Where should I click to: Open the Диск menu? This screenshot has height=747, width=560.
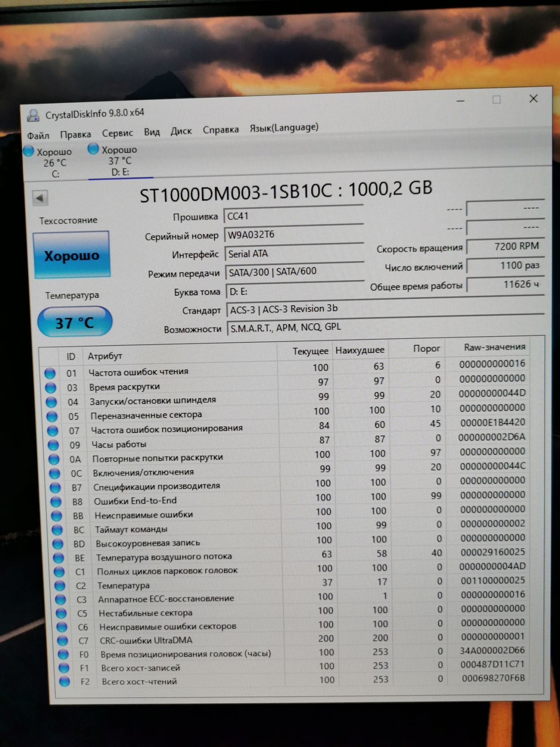tap(181, 131)
